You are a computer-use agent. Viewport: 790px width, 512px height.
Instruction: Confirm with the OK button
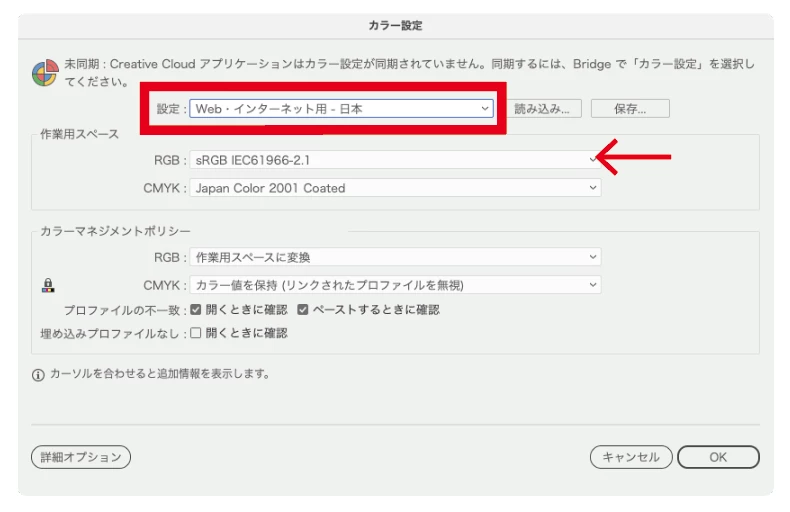coord(718,457)
